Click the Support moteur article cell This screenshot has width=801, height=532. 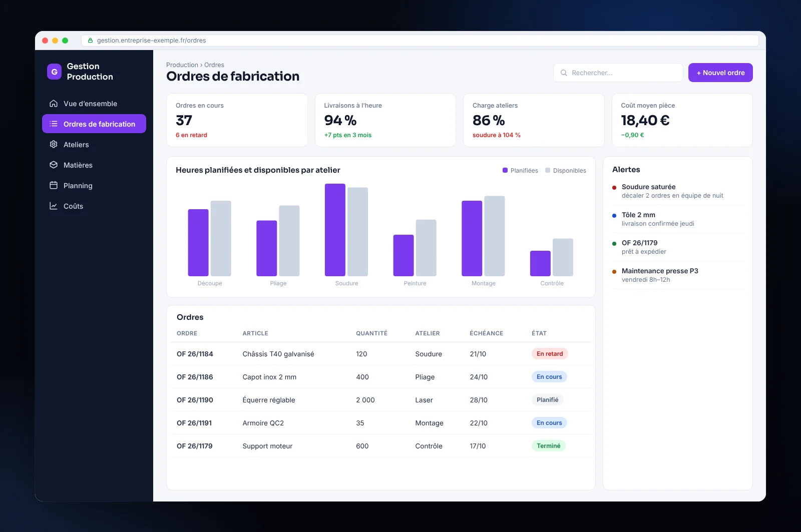tap(267, 446)
